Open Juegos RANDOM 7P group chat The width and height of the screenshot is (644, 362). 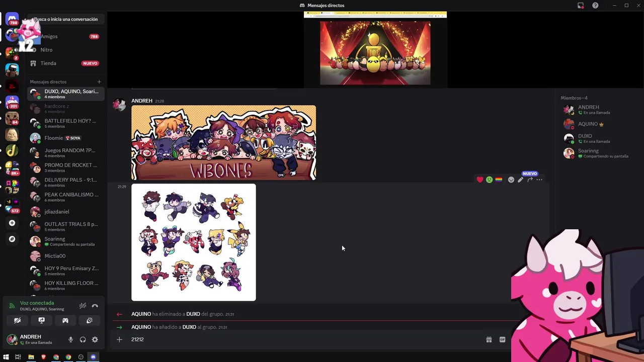click(x=65, y=152)
